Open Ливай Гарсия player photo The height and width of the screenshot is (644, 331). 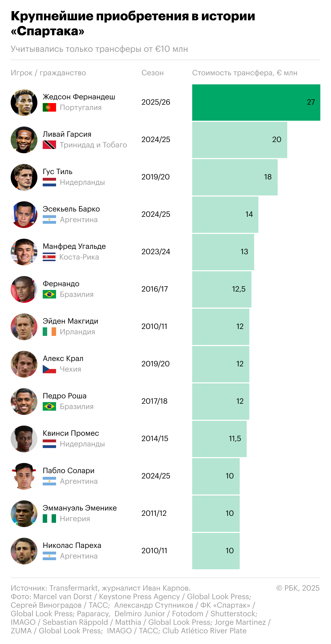coord(24,140)
